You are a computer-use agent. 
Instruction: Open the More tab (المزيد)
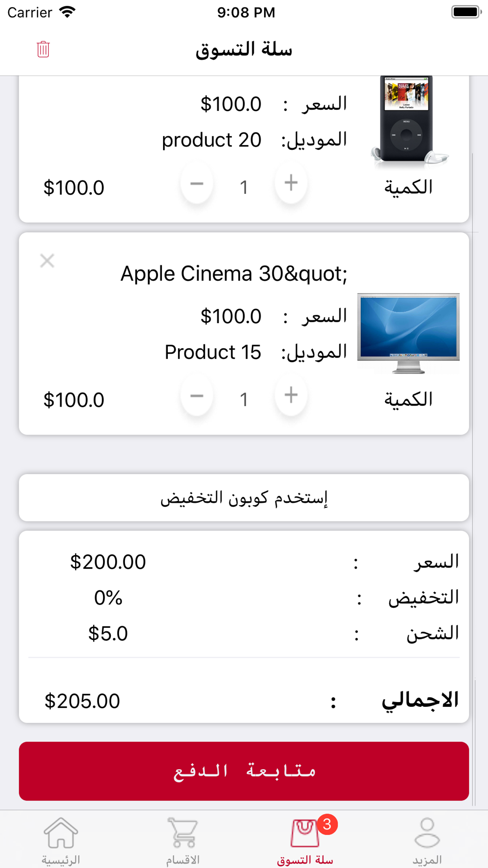tap(427, 840)
